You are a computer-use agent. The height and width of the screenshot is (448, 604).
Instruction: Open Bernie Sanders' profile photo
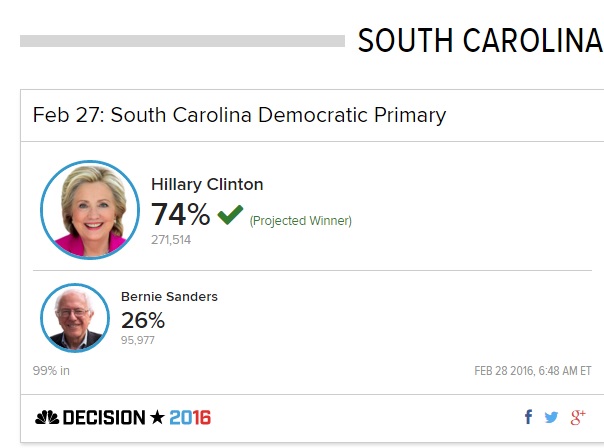click(x=75, y=318)
